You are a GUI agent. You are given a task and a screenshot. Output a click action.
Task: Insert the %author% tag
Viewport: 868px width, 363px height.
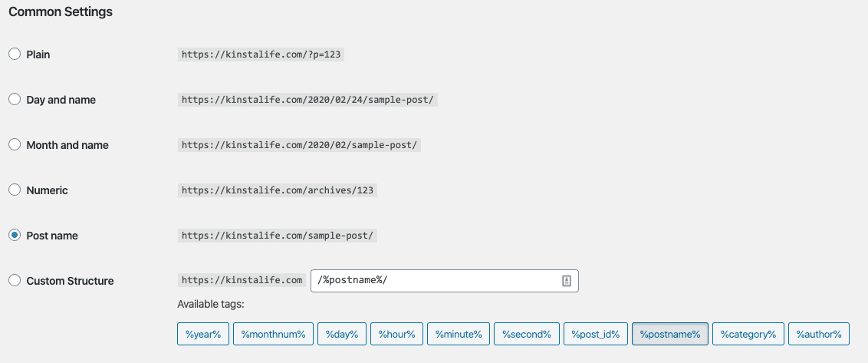click(x=818, y=334)
